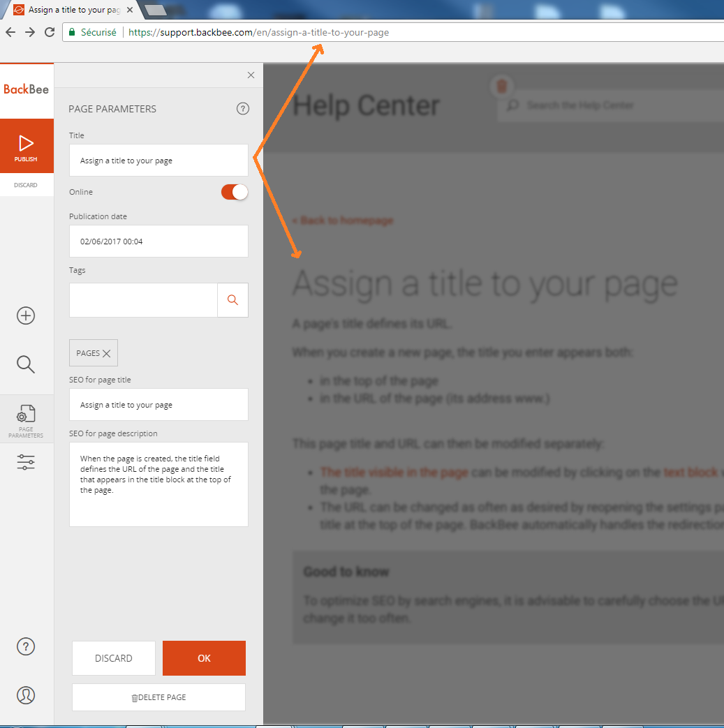This screenshot has width=724, height=728.
Task: Follow the 'Back to homepage' link
Action: click(x=343, y=220)
